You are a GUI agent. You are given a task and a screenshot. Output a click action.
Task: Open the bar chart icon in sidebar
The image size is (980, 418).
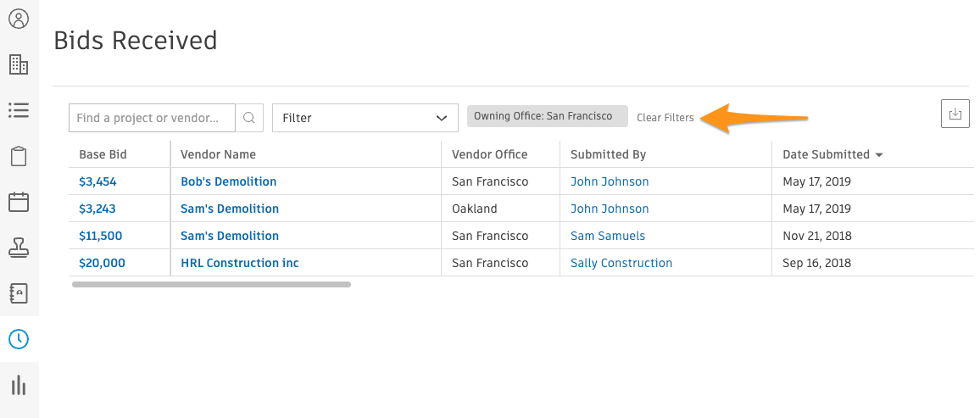coord(18,385)
